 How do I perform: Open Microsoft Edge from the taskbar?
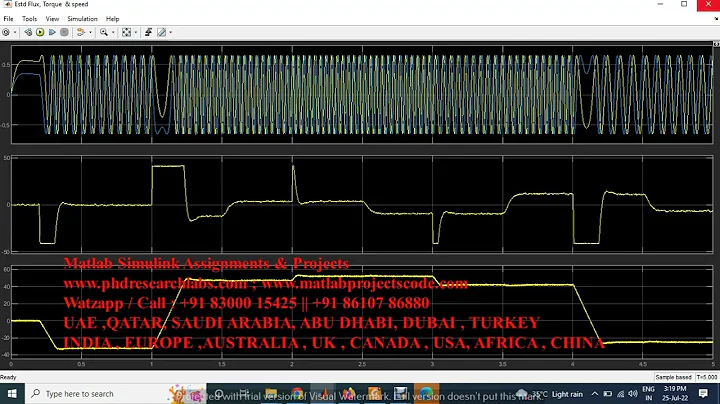coord(426,394)
